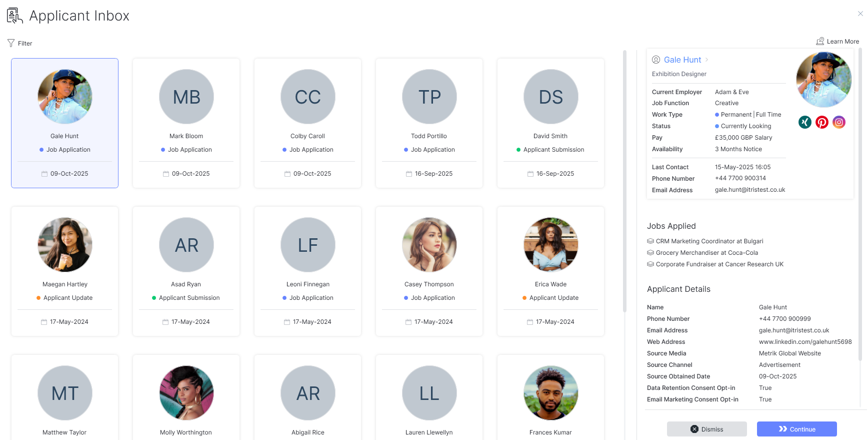The height and width of the screenshot is (440, 868).
Task: Click the Applicant Inbox header icon
Action: click(15, 16)
